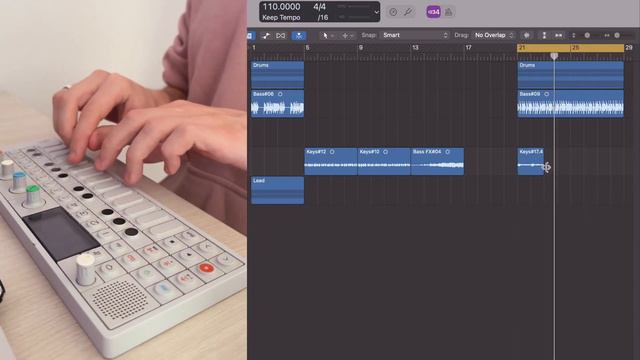The width and height of the screenshot is (640, 360).
Task: Toggle horizontal auto zoom icon
Action: click(558, 36)
